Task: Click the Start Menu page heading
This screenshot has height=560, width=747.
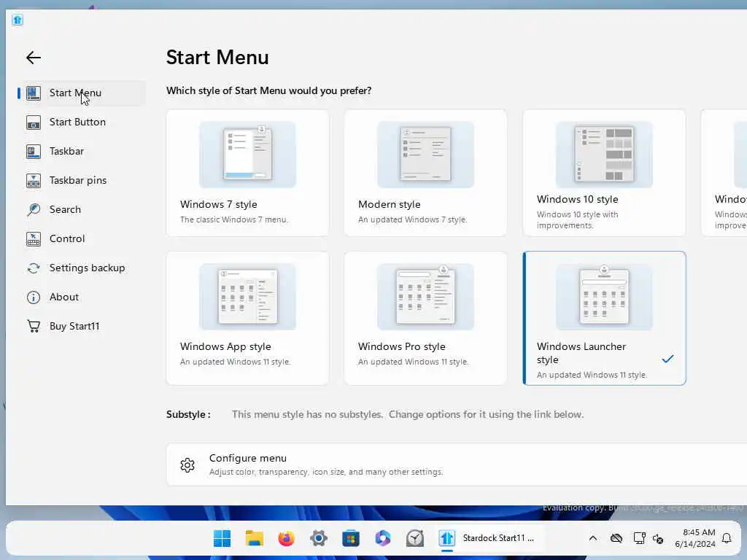Action: [x=217, y=58]
